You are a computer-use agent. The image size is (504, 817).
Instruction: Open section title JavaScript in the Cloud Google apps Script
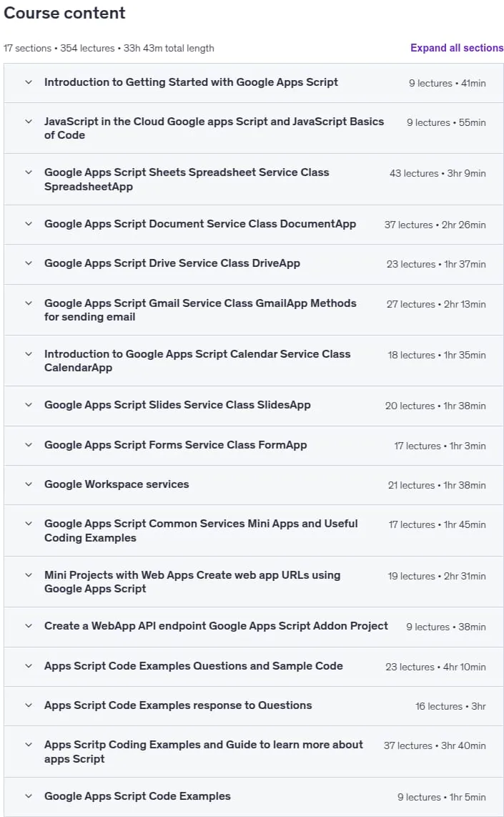coord(214,128)
